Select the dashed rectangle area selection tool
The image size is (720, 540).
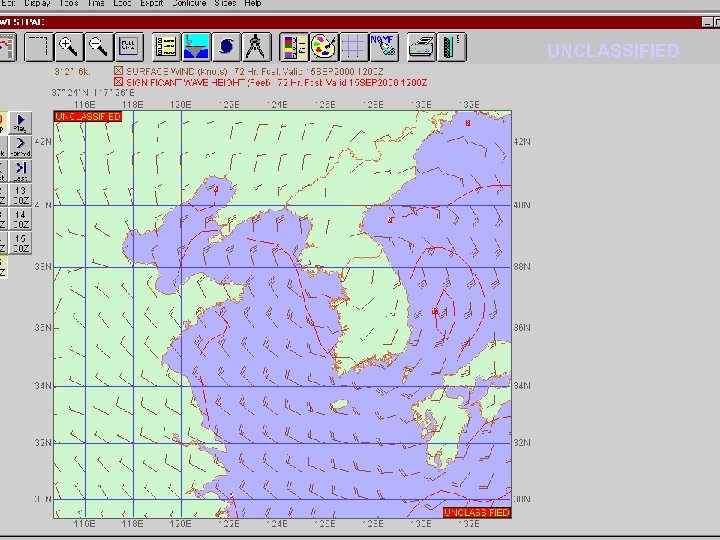tap(39, 47)
